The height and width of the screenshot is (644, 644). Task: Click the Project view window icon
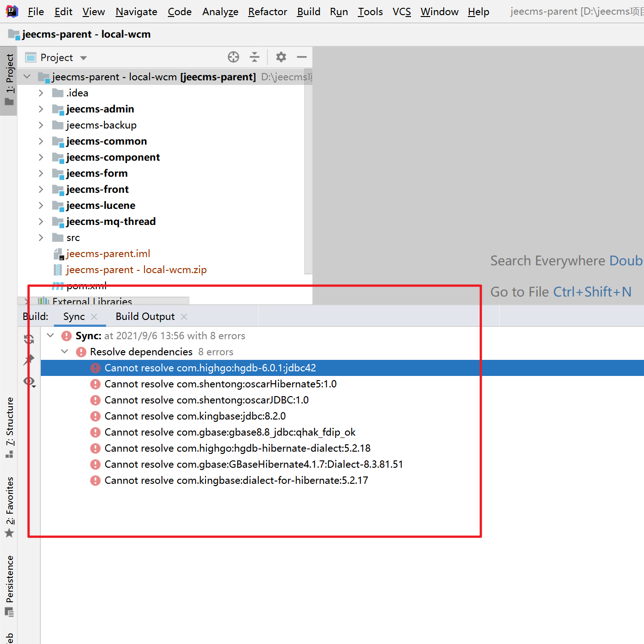(31, 57)
